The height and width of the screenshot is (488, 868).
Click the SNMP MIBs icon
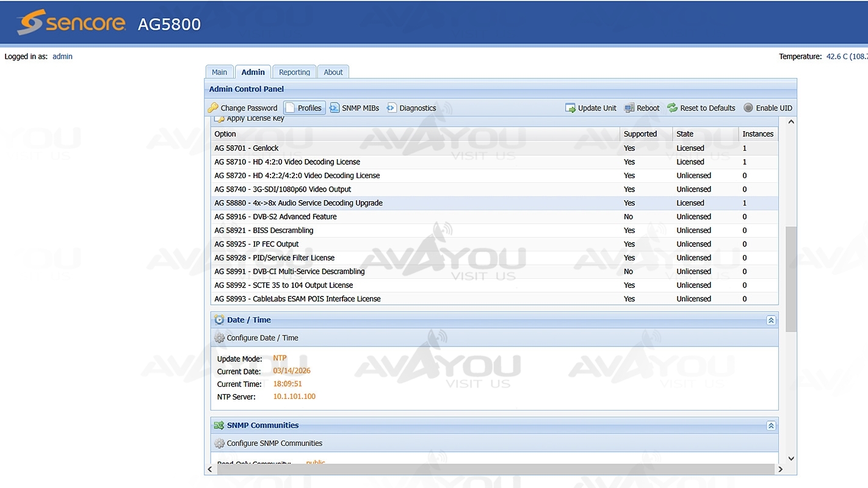coord(335,108)
